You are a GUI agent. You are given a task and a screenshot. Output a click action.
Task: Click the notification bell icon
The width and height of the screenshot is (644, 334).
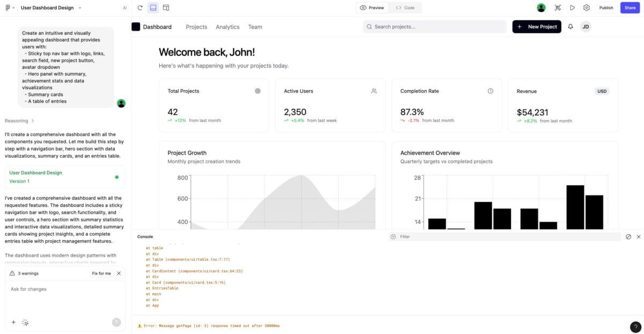pyautogui.click(x=570, y=27)
